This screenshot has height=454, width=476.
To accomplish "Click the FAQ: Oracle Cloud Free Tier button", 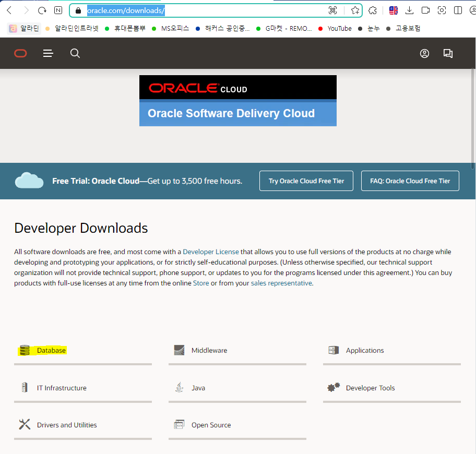I will pos(410,181).
